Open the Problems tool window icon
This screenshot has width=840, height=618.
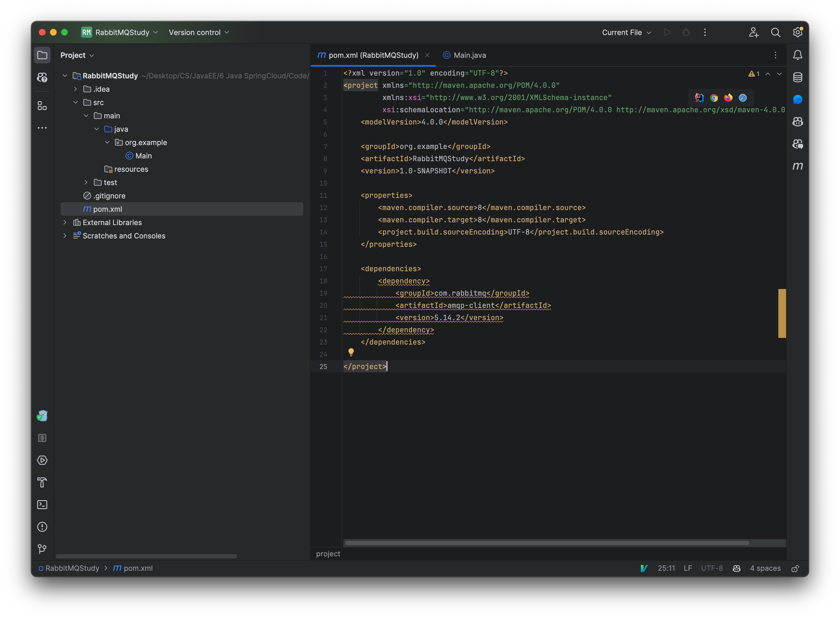click(x=42, y=527)
